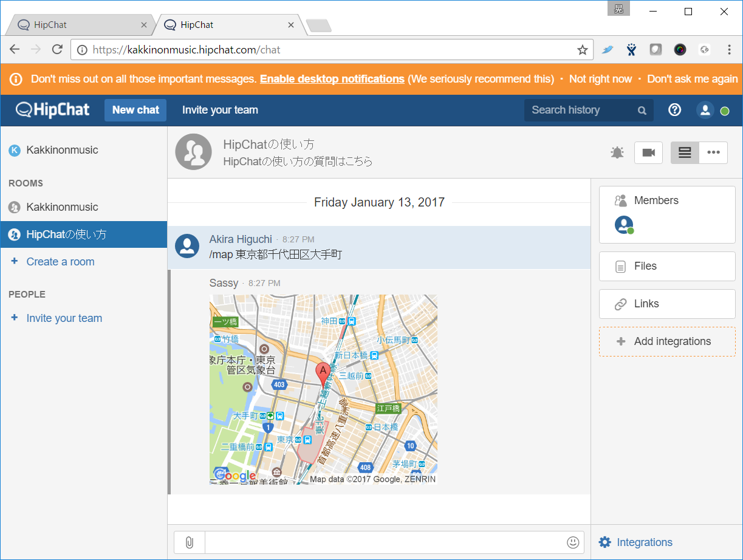Click the blue bird extension icon
Image resolution: width=743 pixels, height=560 pixels.
click(608, 50)
